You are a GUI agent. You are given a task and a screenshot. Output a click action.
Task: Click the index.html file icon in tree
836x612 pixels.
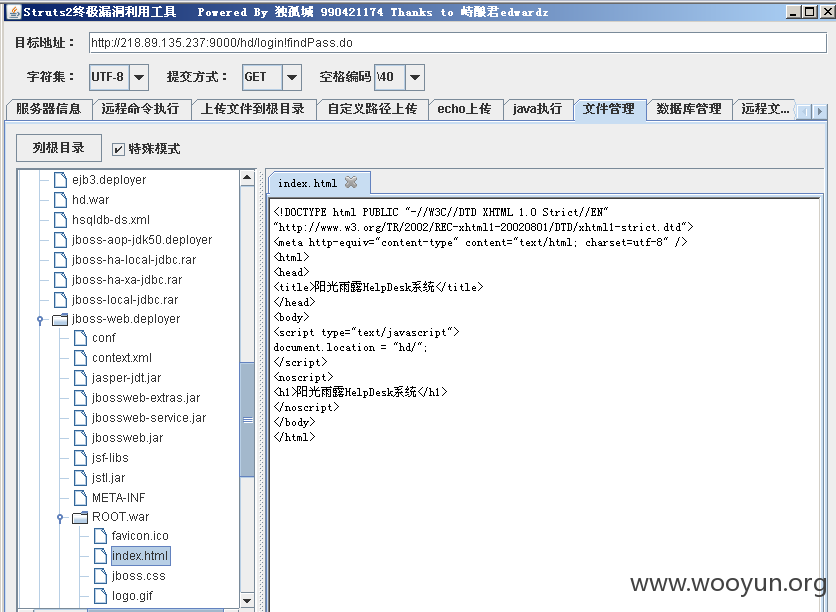coord(100,556)
